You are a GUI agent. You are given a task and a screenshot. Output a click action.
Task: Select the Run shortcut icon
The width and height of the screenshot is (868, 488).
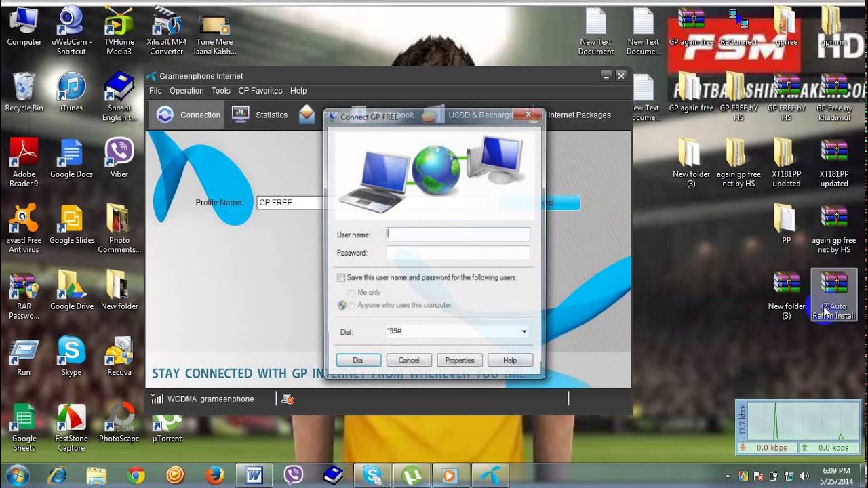(24, 357)
